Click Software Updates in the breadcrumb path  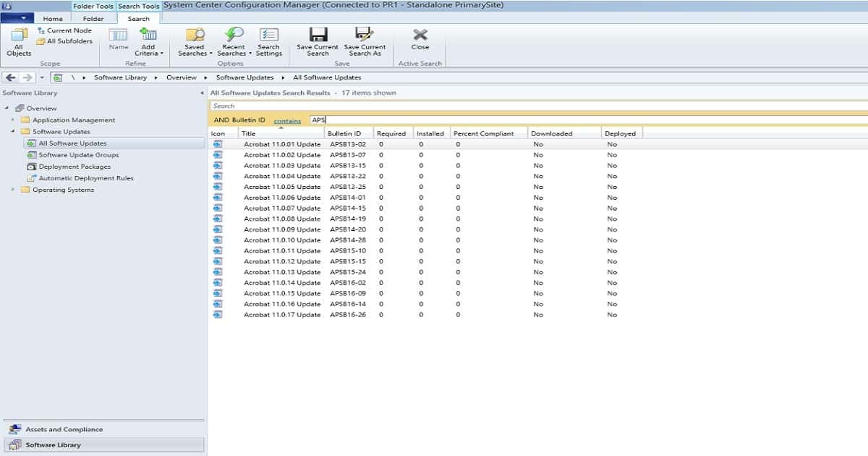pyautogui.click(x=245, y=77)
